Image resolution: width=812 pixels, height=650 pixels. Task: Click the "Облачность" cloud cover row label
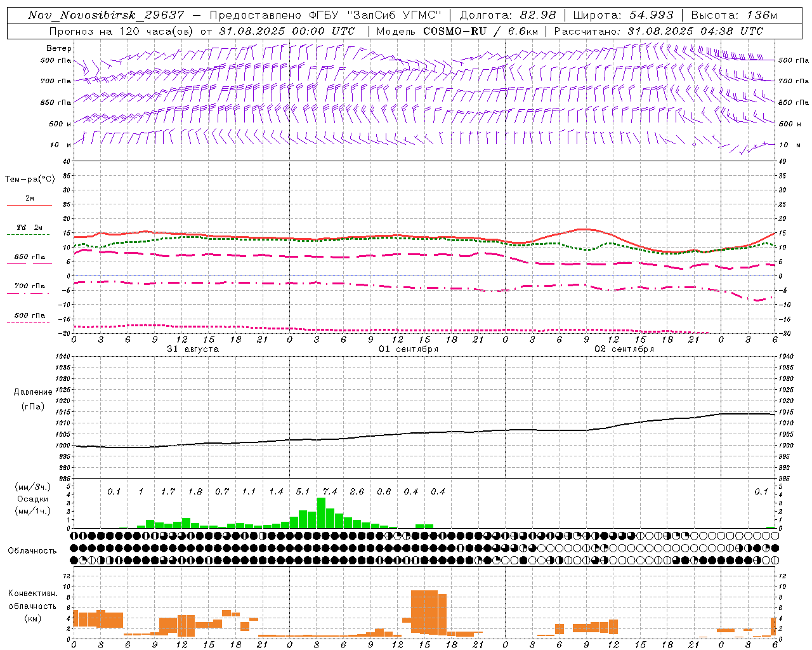tap(32, 551)
